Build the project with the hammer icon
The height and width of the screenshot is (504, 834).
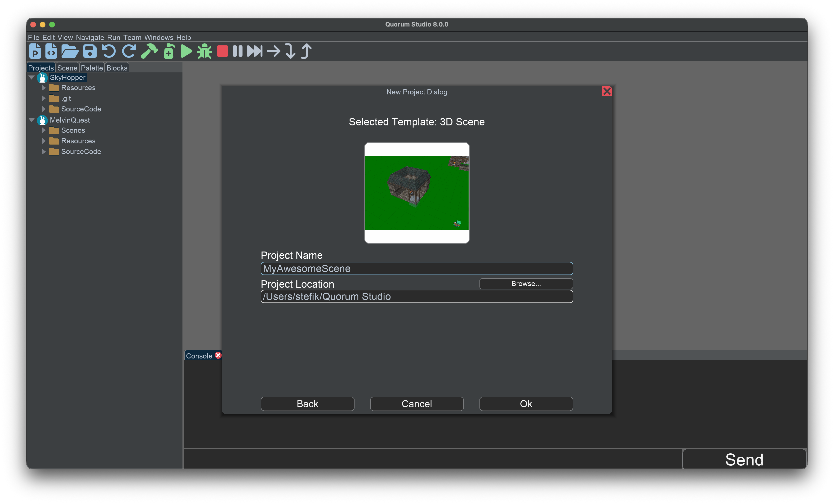(149, 51)
